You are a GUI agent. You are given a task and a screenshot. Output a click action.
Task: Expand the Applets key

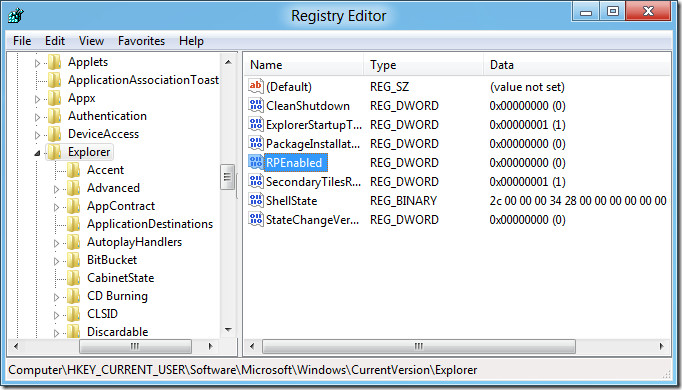[x=37, y=63]
